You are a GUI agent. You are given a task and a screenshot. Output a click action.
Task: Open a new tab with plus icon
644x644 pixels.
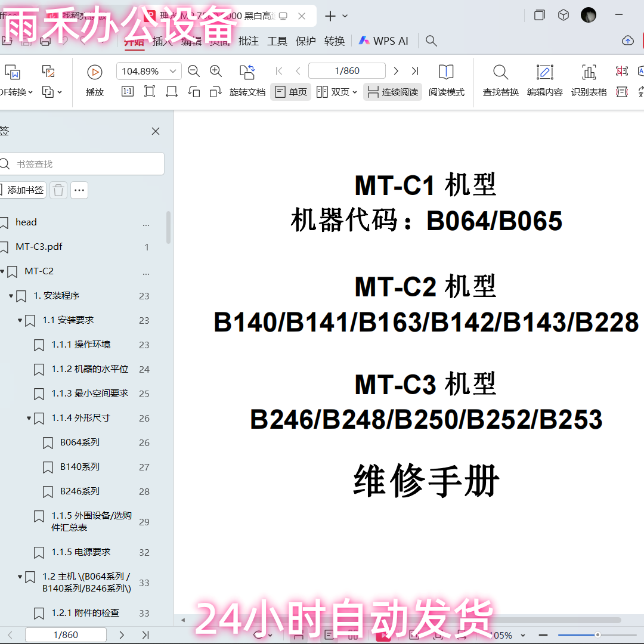click(330, 16)
